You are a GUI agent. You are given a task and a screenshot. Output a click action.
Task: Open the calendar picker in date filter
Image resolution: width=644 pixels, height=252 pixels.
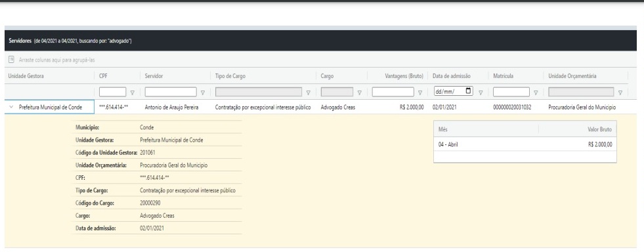pyautogui.click(x=469, y=91)
